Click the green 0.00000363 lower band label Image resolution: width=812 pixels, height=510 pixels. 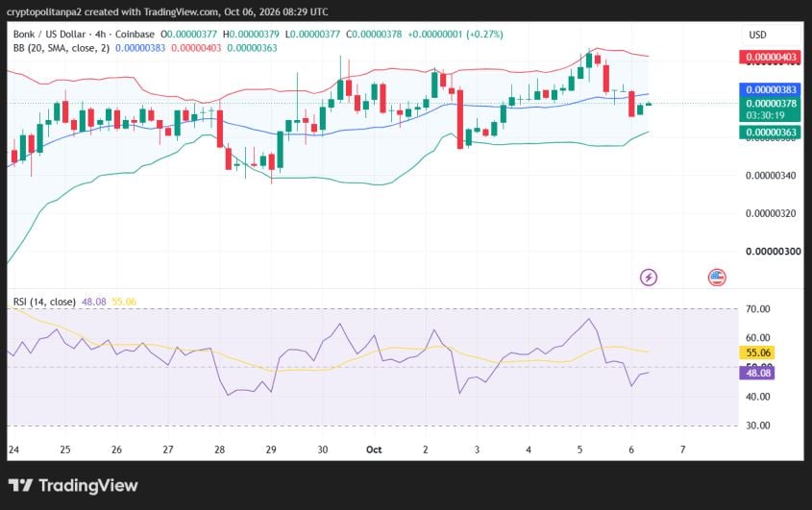[x=770, y=132]
